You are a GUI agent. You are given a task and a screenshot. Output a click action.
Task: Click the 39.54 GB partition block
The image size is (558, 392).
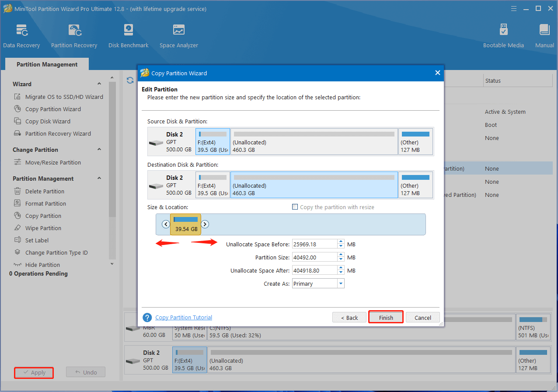(x=185, y=224)
